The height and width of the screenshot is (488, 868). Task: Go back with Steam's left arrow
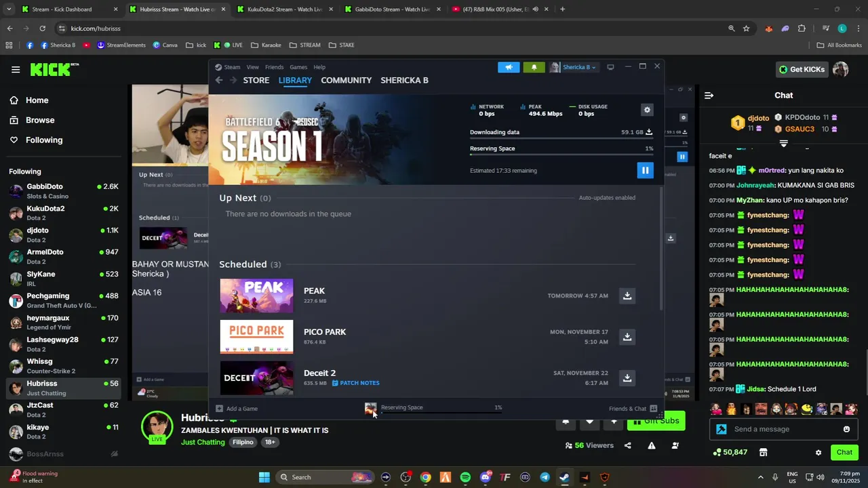click(219, 80)
